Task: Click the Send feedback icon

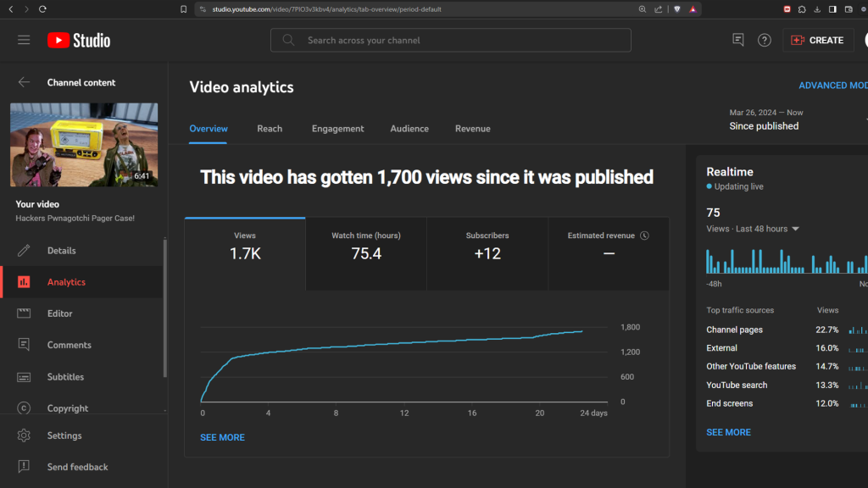Action: pos(23,467)
